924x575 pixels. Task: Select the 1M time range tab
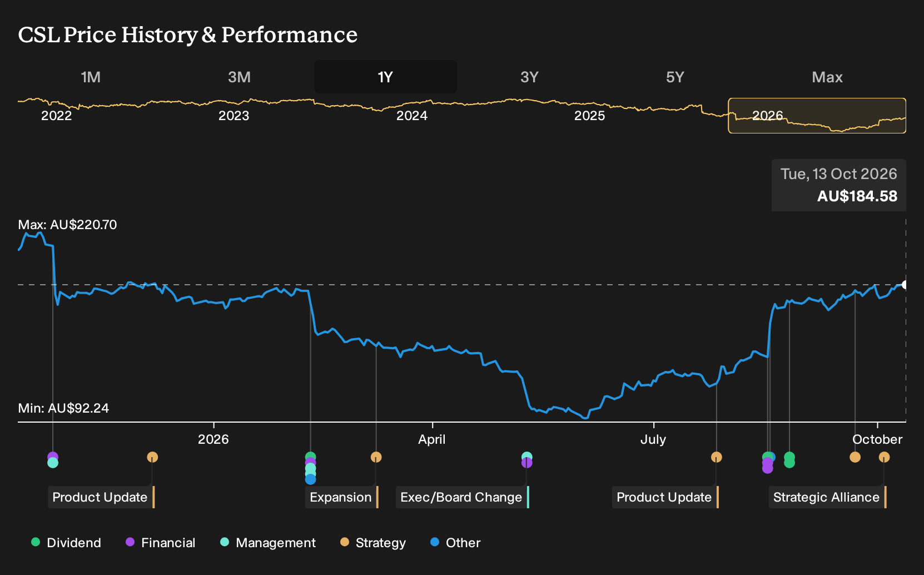91,77
